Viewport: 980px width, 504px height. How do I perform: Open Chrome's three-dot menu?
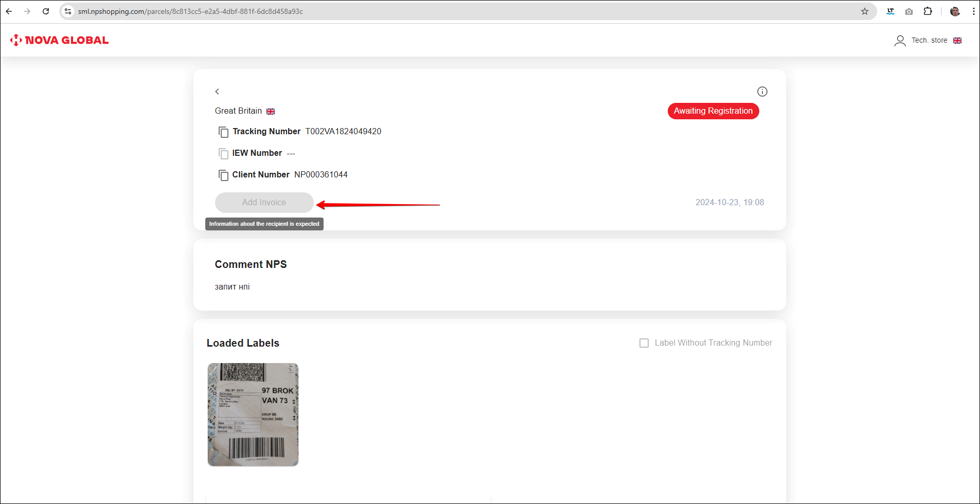[973, 11]
